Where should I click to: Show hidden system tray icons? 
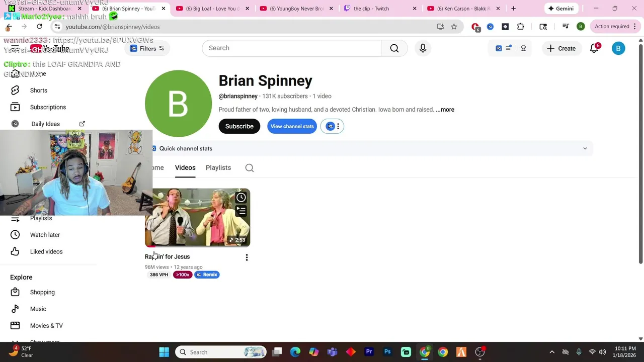552,352
